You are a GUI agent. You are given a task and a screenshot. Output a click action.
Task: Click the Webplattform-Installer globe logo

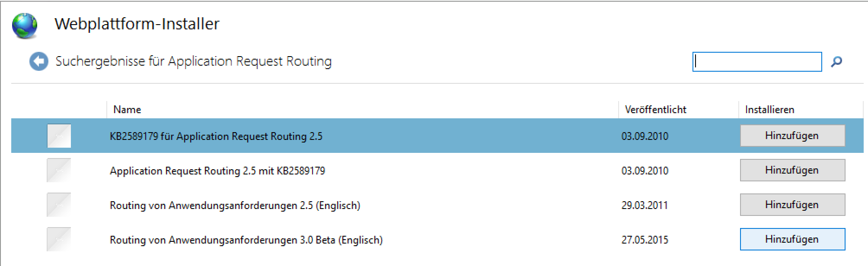[25, 26]
